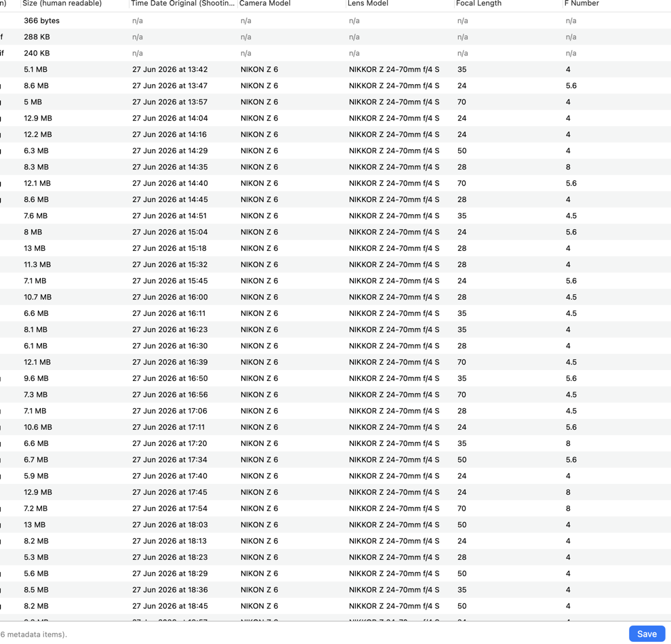Click the date 27 Jun 2026 at 13:47
This screenshot has height=644, width=671.
[170, 85]
